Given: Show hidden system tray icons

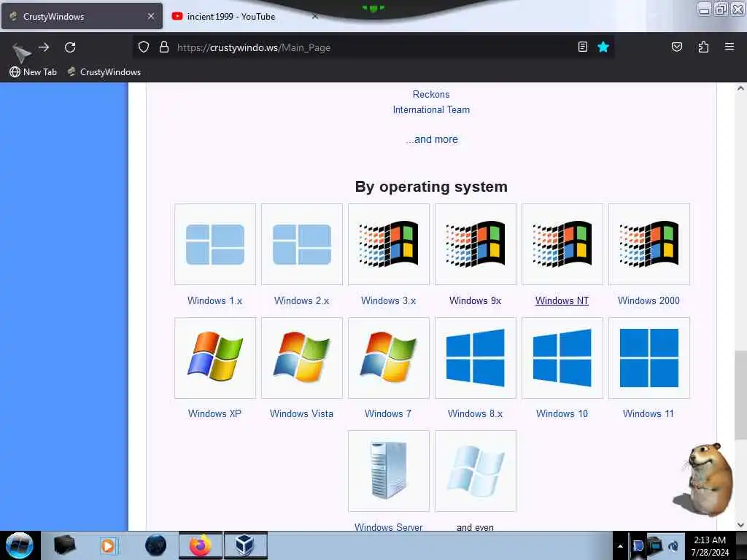Looking at the screenshot, I should click(620, 546).
